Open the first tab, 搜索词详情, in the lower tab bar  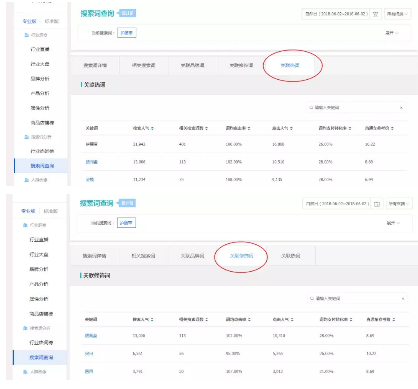coord(94,256)
